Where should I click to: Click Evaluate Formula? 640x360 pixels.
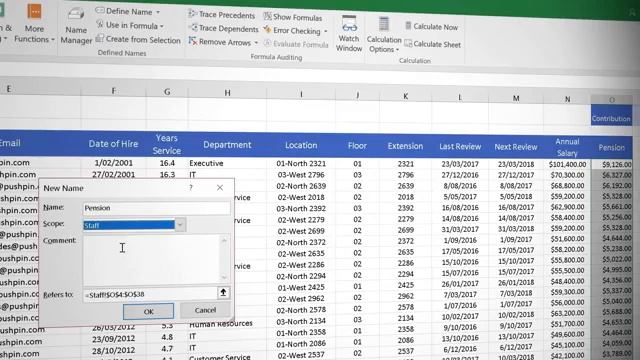point(296,44)
